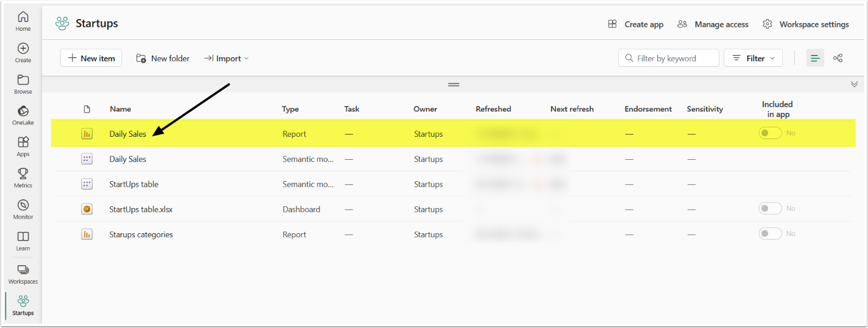Expand the Import dropdown
The width and height of the screenshot is (868, 328).
coord(226,58)
